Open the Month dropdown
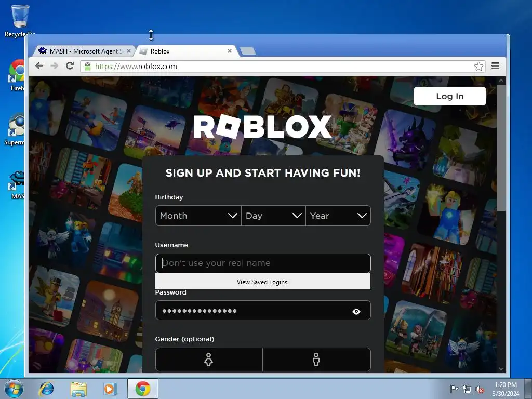The width and height of the screenshot is (532, 399). tap(198, 216)
